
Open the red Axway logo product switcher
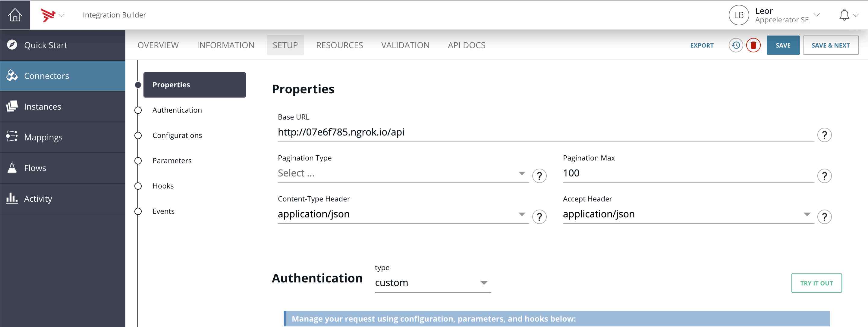(48, 15)
